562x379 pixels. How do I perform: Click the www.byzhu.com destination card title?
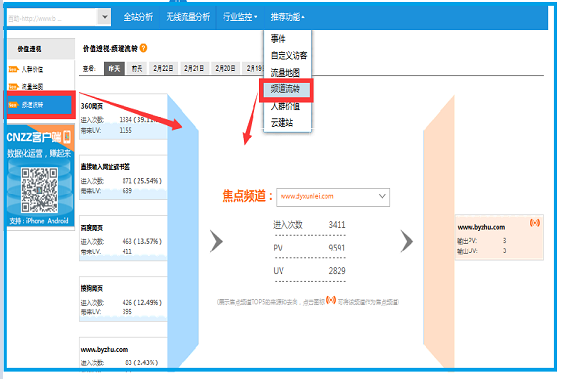pyautogui.click(x=481, y=227)
